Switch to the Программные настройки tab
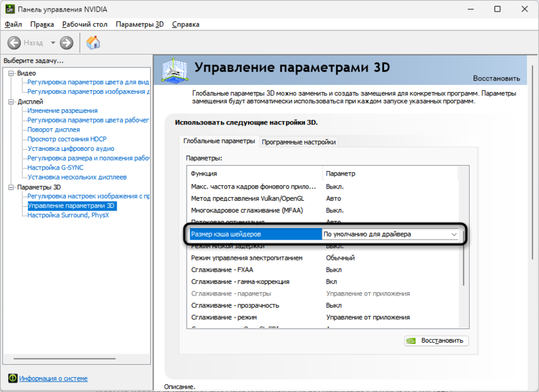This screenshot has width=539, height=392. [x=298, y=142]
